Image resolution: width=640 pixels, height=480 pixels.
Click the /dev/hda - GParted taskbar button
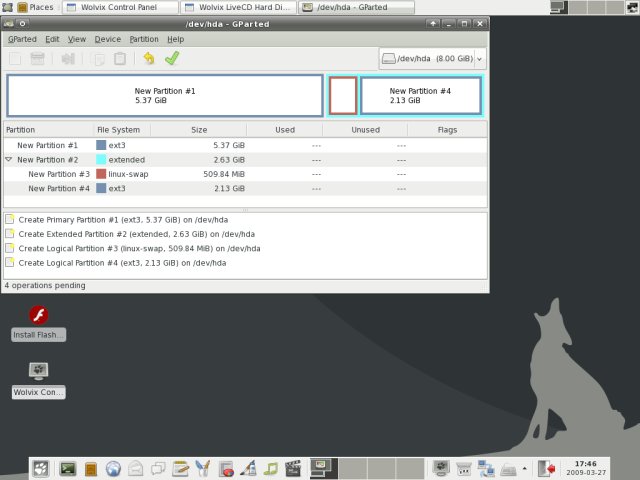(356, 7)
